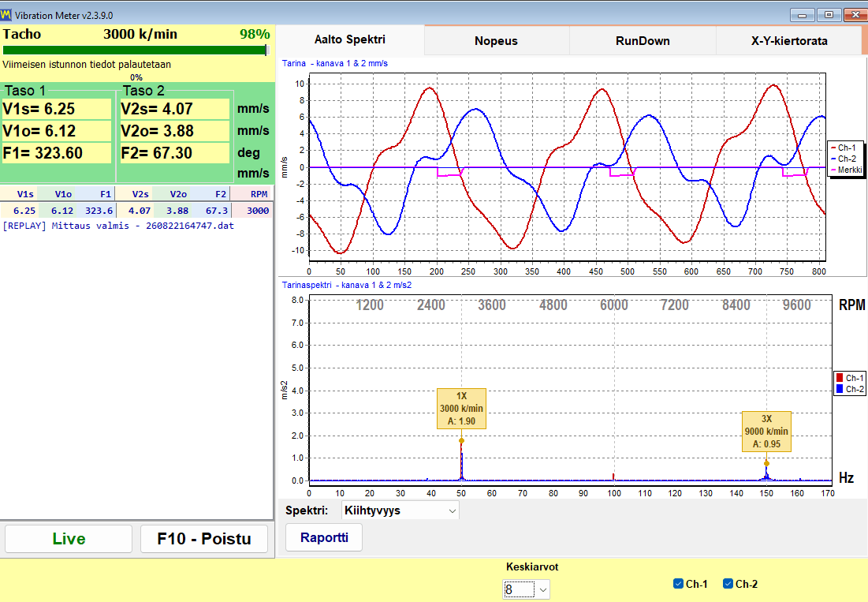Click the 323.6 F1 cell in data row
Image resolution: width=868 pixels, height=602 pixels.
[95, 211]
